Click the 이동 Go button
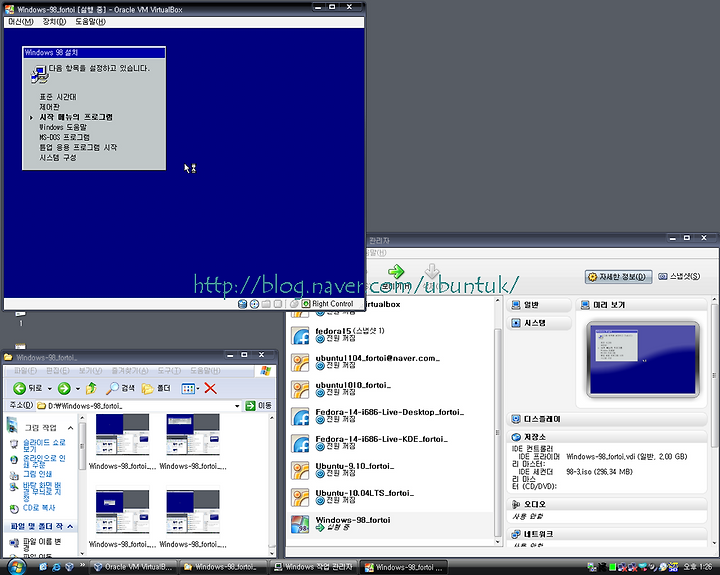The width and height of the screenshot is (720, 575). [x=259, y=406]
